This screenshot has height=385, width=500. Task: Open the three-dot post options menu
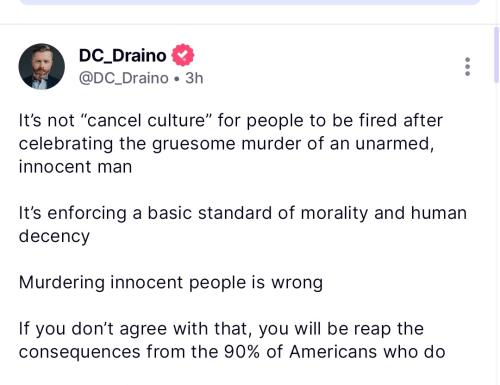[467, 67]
